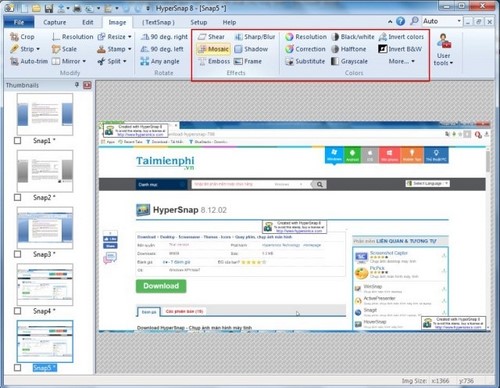The image size is (500, 388).
Task: Click 'x:1366' in the status bar
Action: [x=440, y=381]
